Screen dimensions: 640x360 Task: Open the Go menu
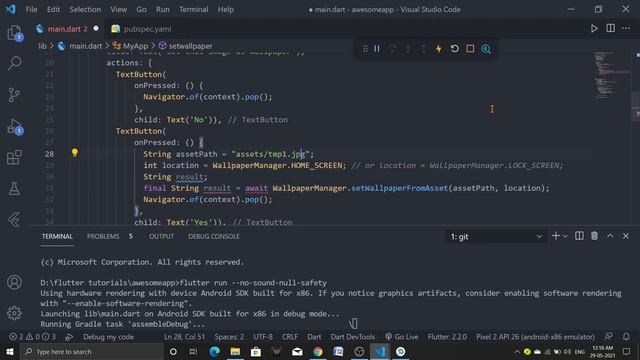(x=141, y=9)
